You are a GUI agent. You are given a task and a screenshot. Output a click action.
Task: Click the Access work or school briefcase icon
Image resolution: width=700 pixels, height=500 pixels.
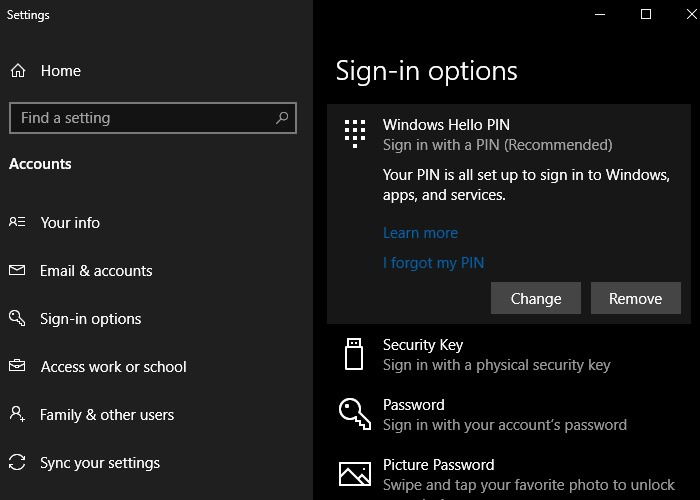point(17,366)
